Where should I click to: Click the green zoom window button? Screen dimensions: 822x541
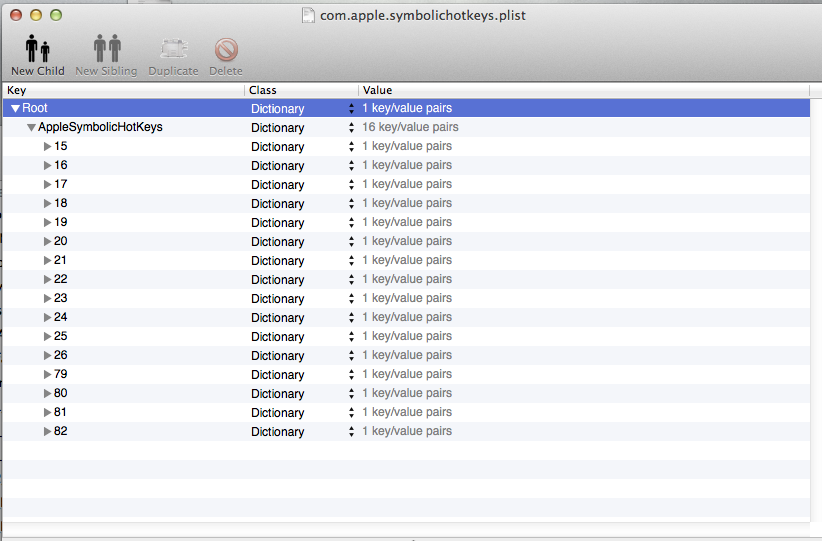pos(56,16)
